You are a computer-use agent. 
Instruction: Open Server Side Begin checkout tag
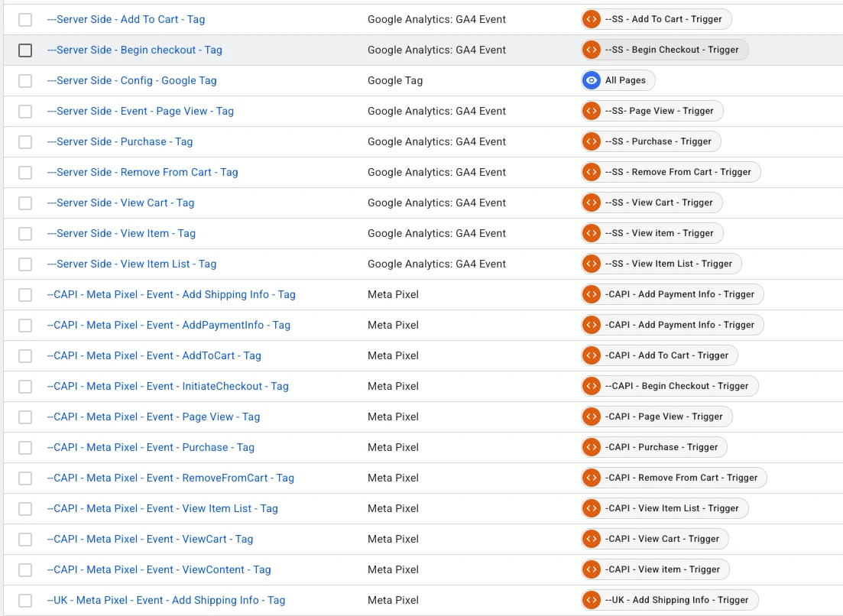(135, 50)
